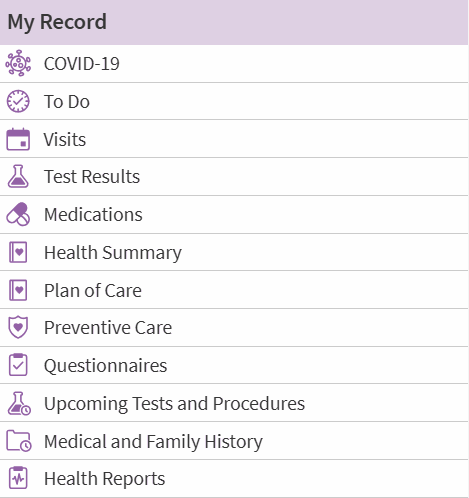Click the Test Results flask icon
The image size is (469, 498).
point(18,176)
